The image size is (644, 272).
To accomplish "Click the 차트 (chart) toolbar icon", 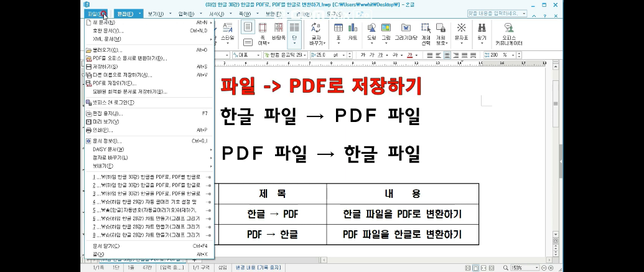I will point(353,31).
